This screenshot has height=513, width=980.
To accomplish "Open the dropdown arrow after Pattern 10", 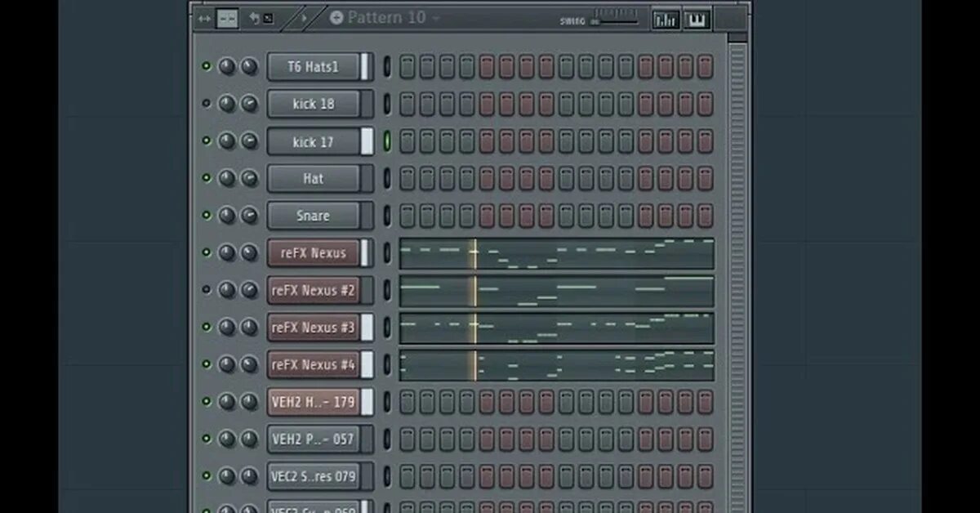I will [436, 18].
